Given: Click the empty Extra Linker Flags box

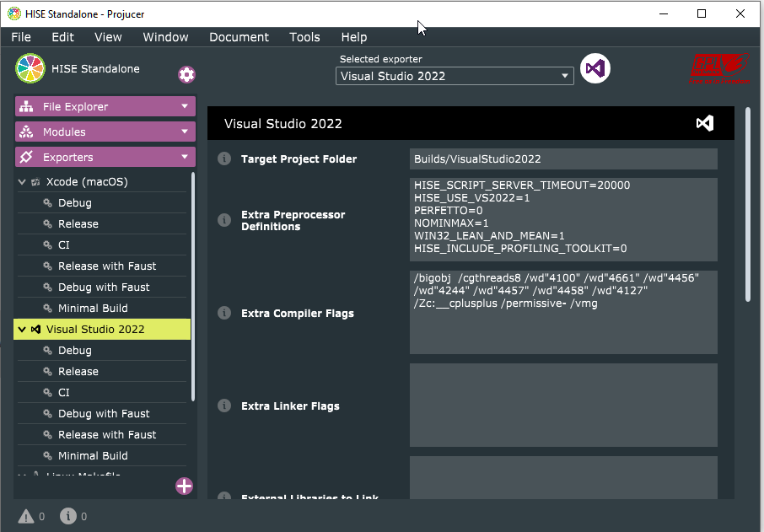Looking at the screenshot, I should [x=563, y=405].
